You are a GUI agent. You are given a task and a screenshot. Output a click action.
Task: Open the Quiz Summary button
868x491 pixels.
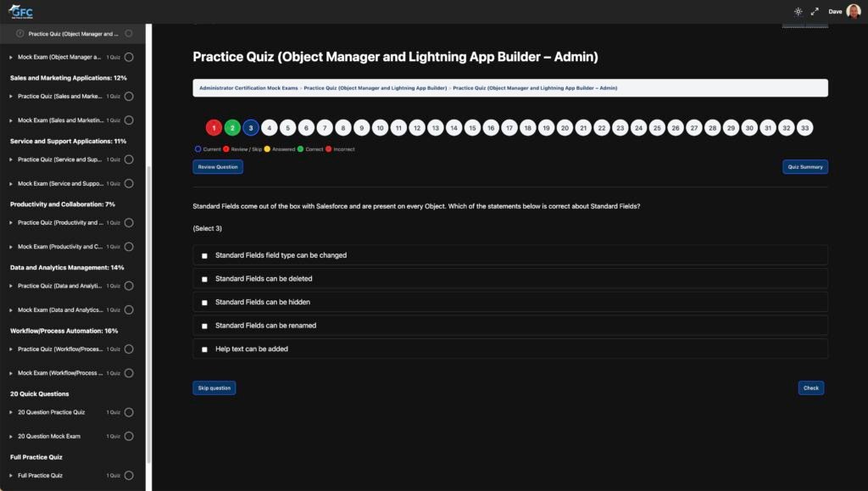click(805, 166)
